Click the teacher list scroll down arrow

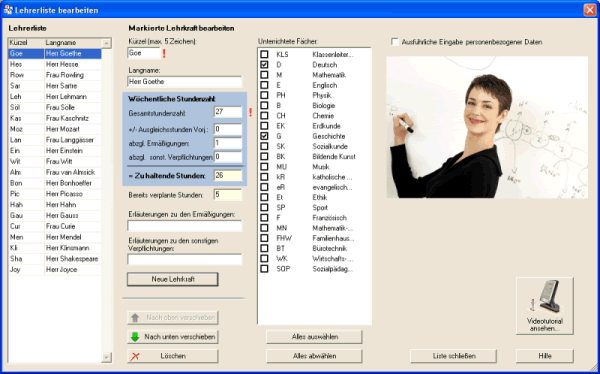[107, 358]
